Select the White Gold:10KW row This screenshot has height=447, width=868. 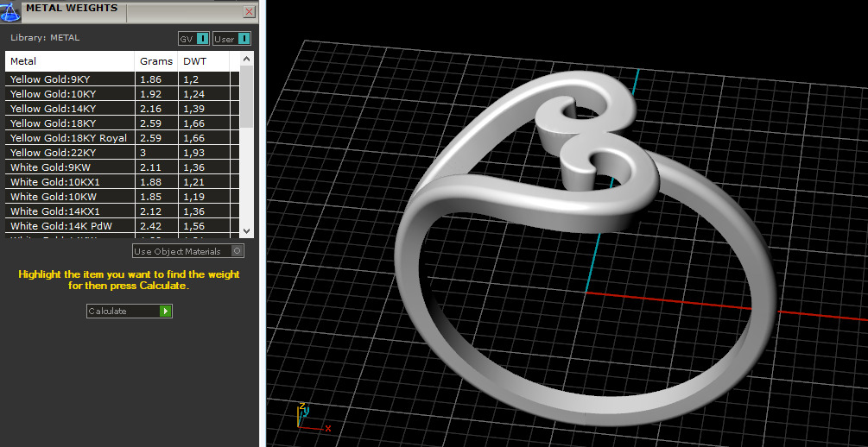tap(123, 197)
